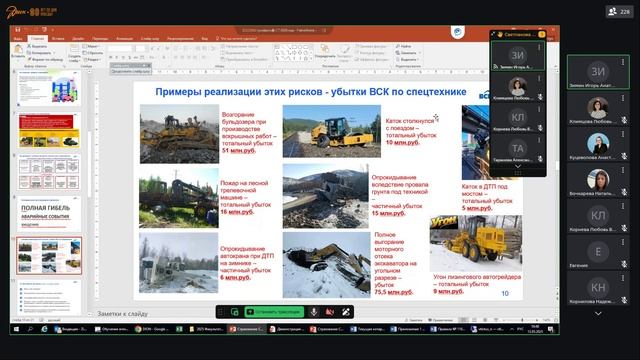Toggle the microphone on the sharing control bar
The image size is (640, 360).
click(313, 312)
